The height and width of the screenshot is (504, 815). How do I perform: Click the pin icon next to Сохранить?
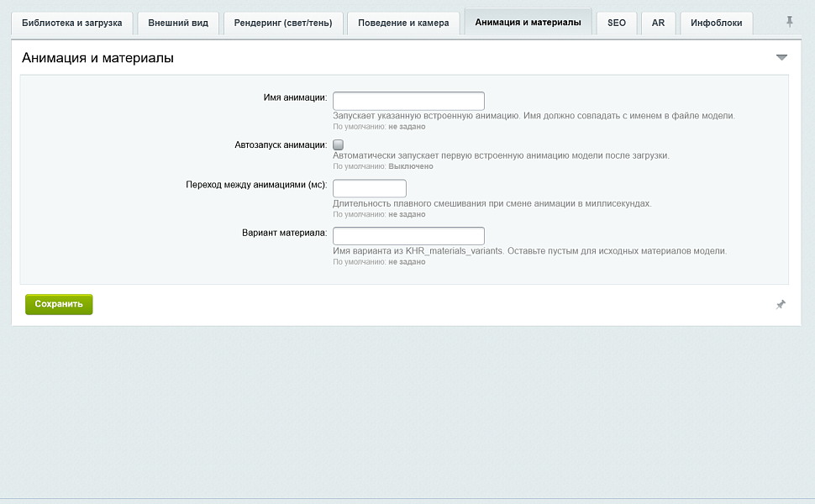click(x=781, y=304)
